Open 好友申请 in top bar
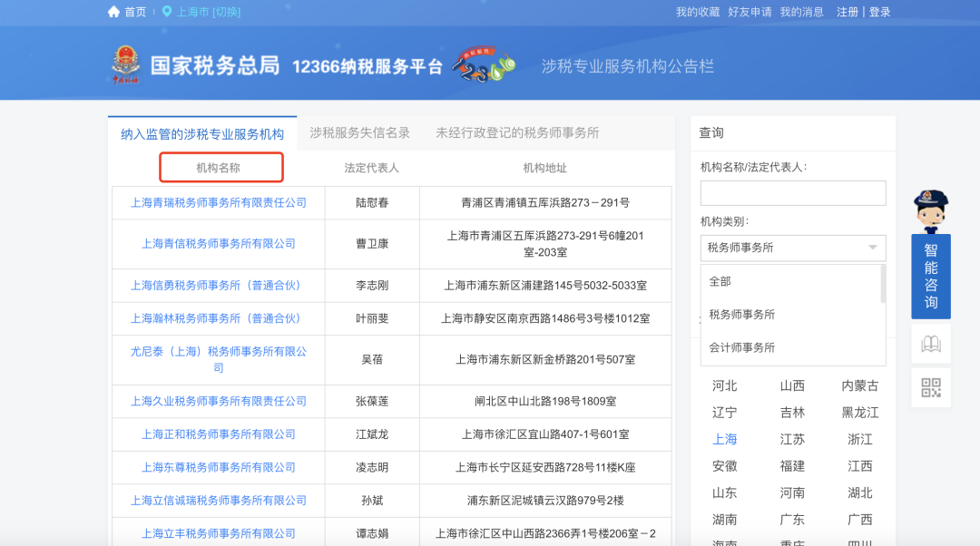Screen dimensions: 980x546 [x=750, y=12]
